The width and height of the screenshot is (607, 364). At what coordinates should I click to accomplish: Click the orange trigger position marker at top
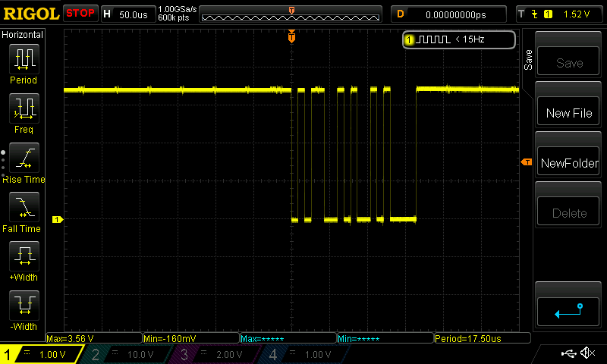pos(291,36)
